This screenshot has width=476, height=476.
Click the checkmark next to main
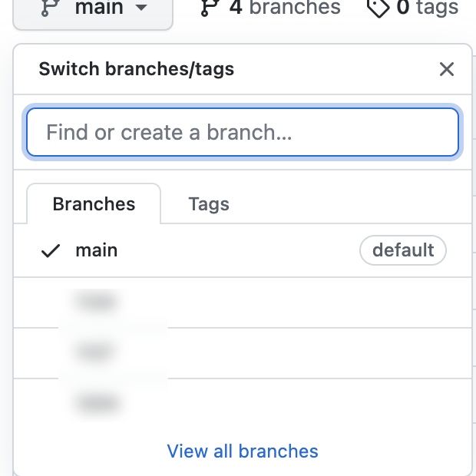coord(51,251)
